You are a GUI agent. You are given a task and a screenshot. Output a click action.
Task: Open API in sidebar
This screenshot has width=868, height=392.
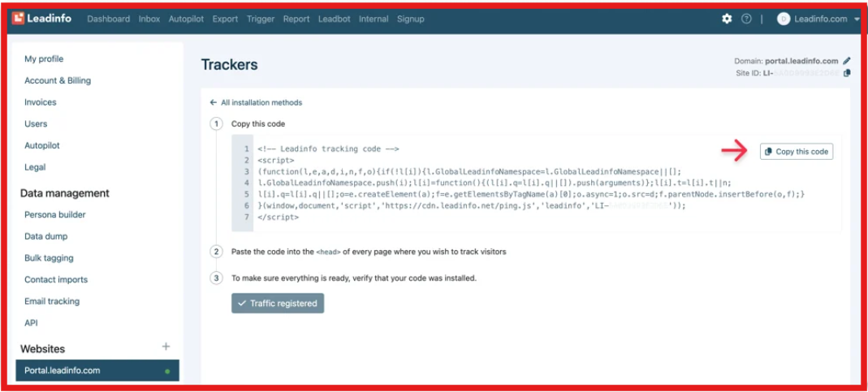tap(31, 323)
